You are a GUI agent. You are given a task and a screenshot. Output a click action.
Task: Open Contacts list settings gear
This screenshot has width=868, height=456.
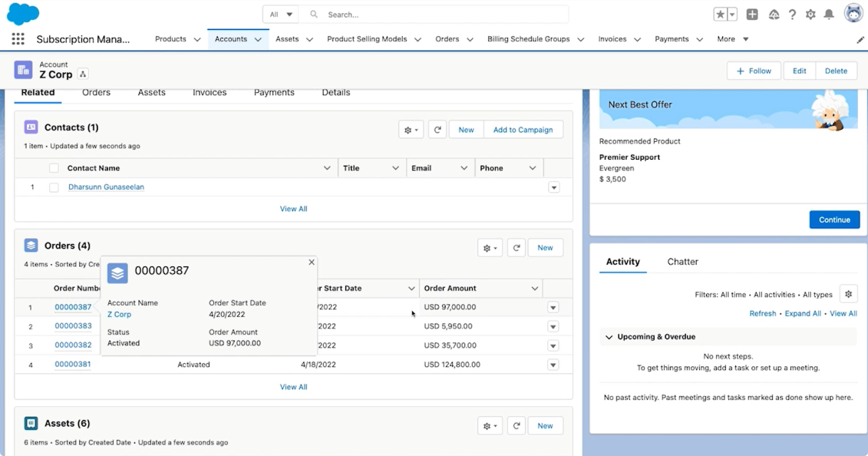tap(411, 130)
